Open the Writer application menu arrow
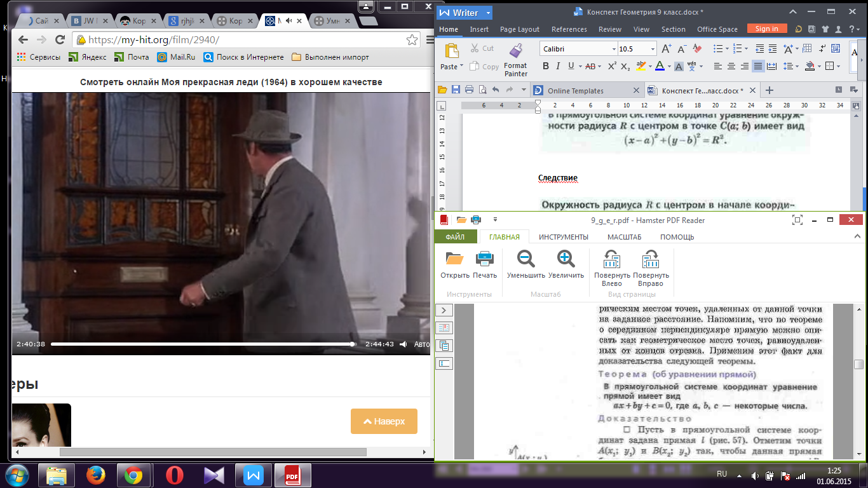 pos(487,13)
